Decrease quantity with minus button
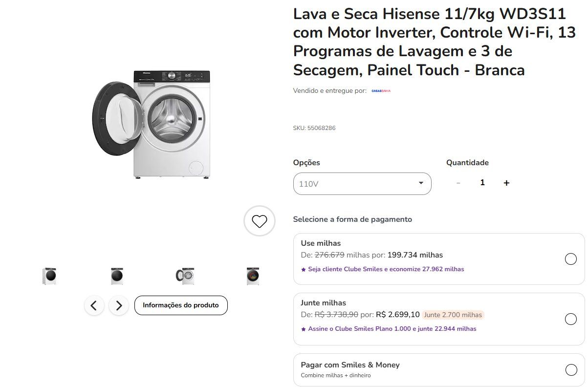 pos(458,183)
